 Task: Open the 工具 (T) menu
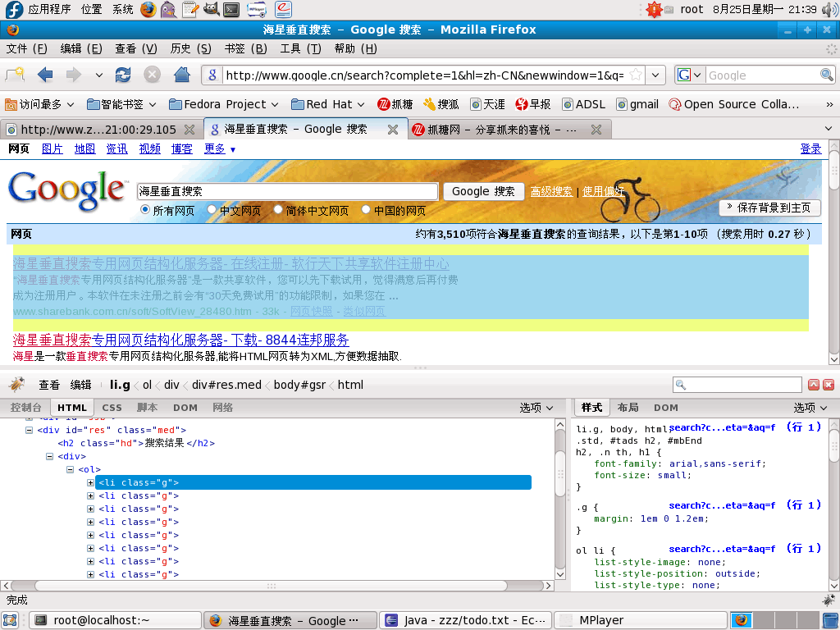coord(301,48)
